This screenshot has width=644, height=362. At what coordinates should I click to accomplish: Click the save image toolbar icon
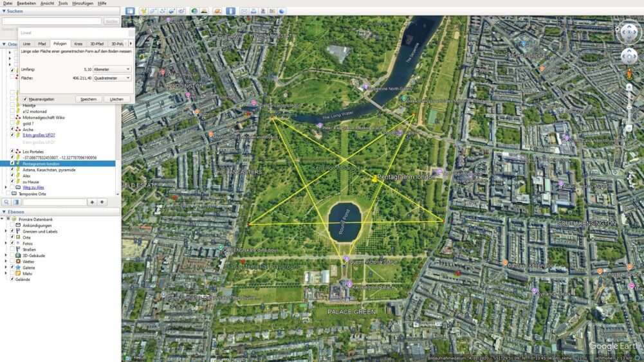pyautogui.click(x=263, y=11)
